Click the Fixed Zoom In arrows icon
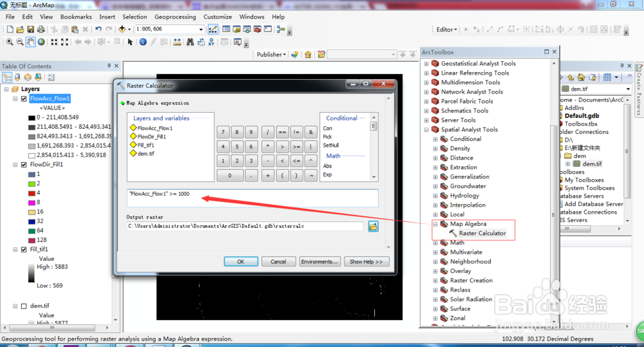This screenshot has width=644, height=347. pos(54,42)
